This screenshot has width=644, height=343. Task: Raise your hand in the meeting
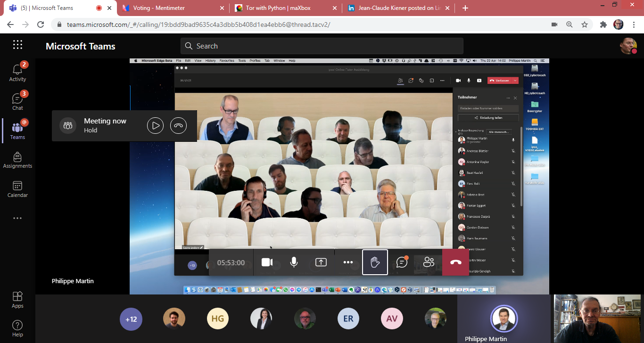(375, 262)
